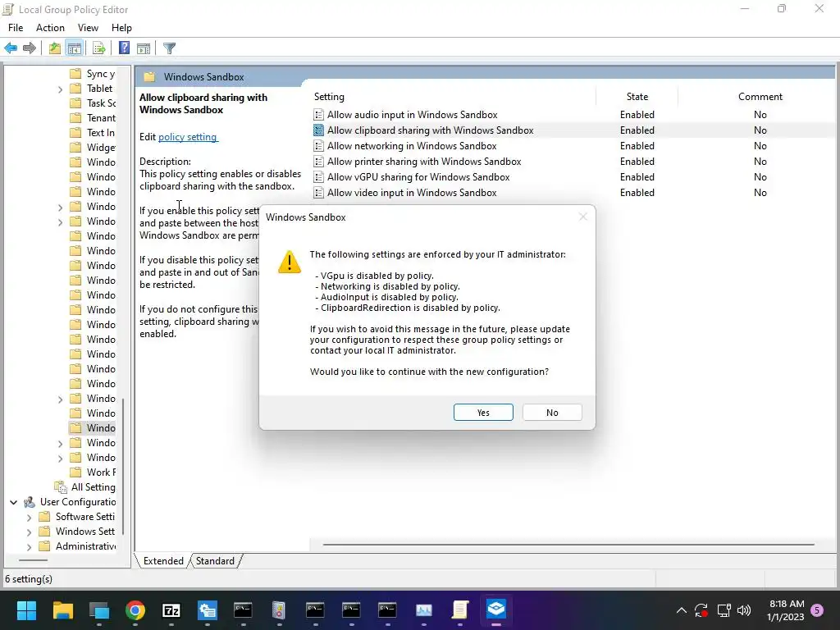Select the Work F folder in tree
The image size is (840, 630).
[101, 472]
